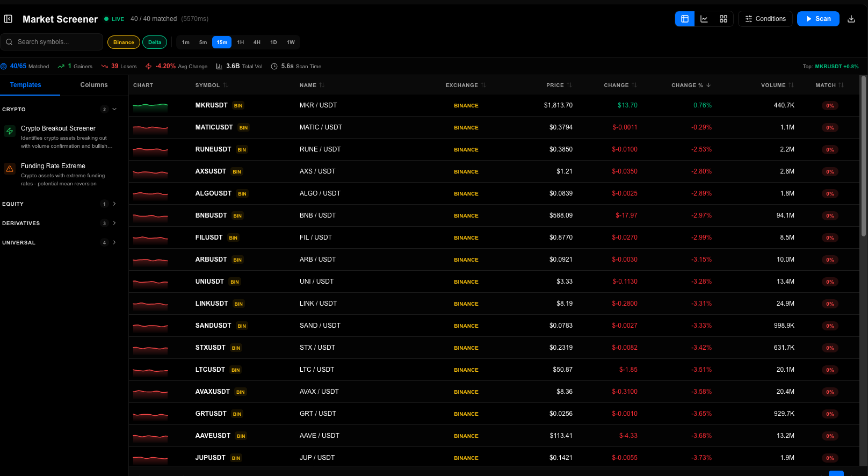
Task: Click the AXSUSDT BIN badge
Action: [x=237, y=172]
